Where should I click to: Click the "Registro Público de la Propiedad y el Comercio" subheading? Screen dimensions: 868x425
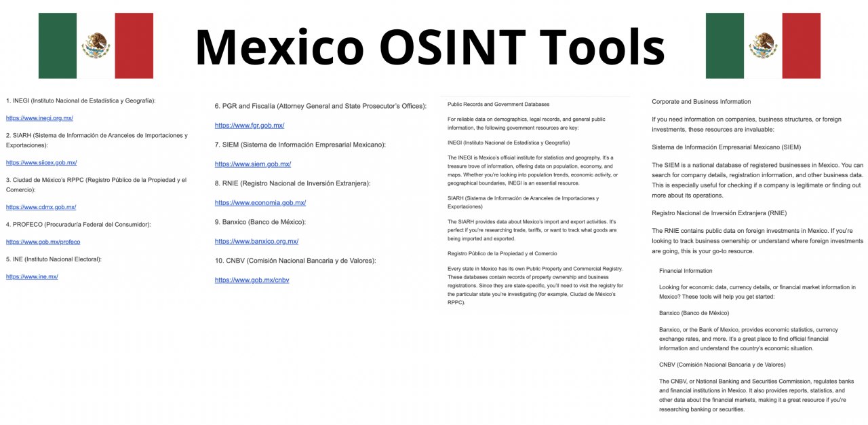tap(502, 254)
